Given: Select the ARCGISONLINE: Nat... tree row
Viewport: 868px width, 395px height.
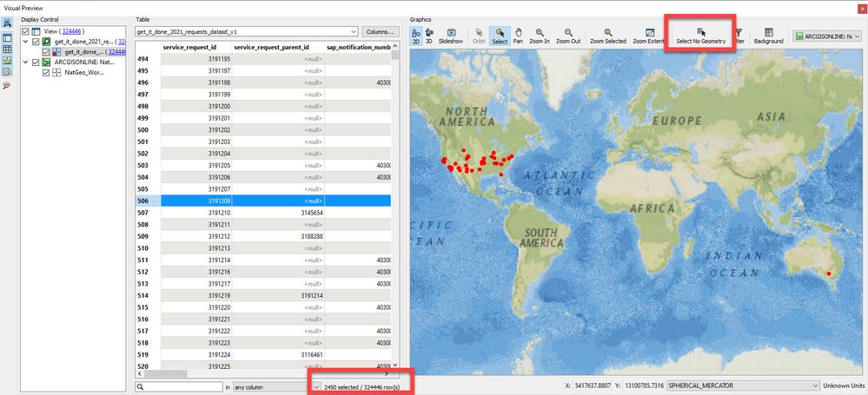Looking at the screenshot, I should point(84,62).
